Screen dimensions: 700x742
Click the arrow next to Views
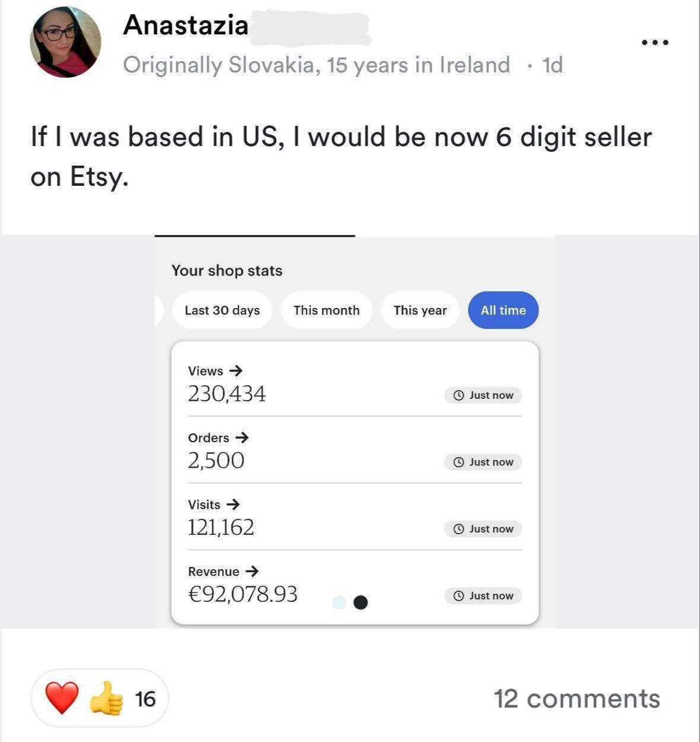pyautogui.click(x=236, y=370)
